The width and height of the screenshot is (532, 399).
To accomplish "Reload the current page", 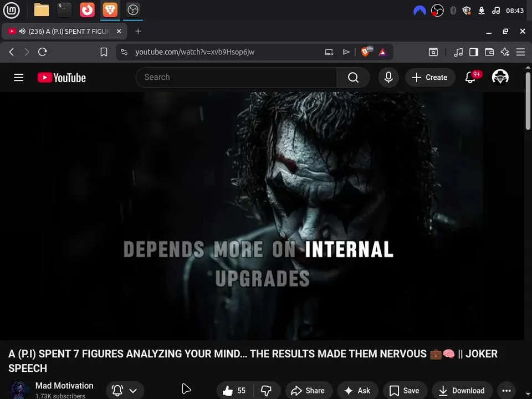I will pos(43,52).
